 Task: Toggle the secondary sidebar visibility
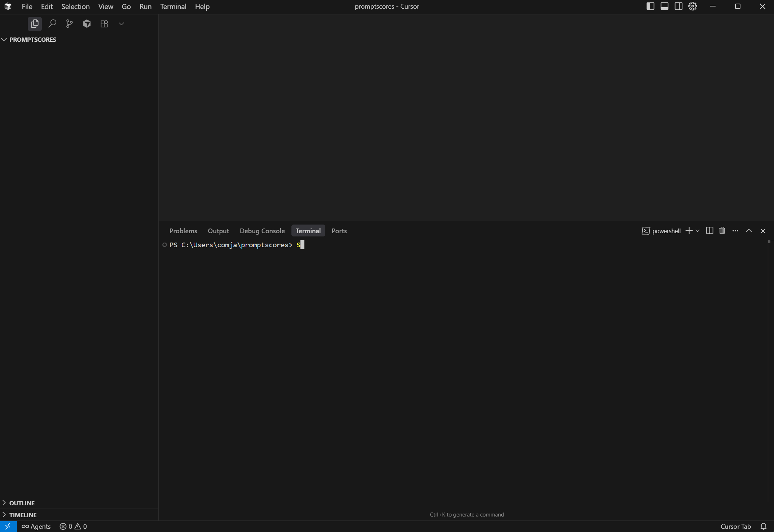point(678,6)
